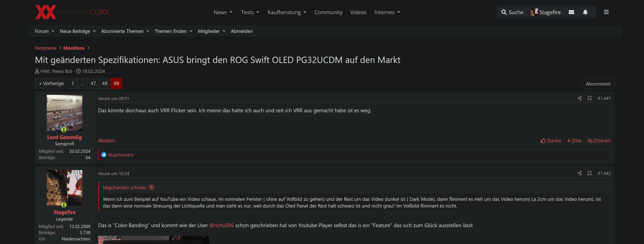Click the hardwareLUXX logo
Viewport: 644px width, 244px height.
(72, 12)
